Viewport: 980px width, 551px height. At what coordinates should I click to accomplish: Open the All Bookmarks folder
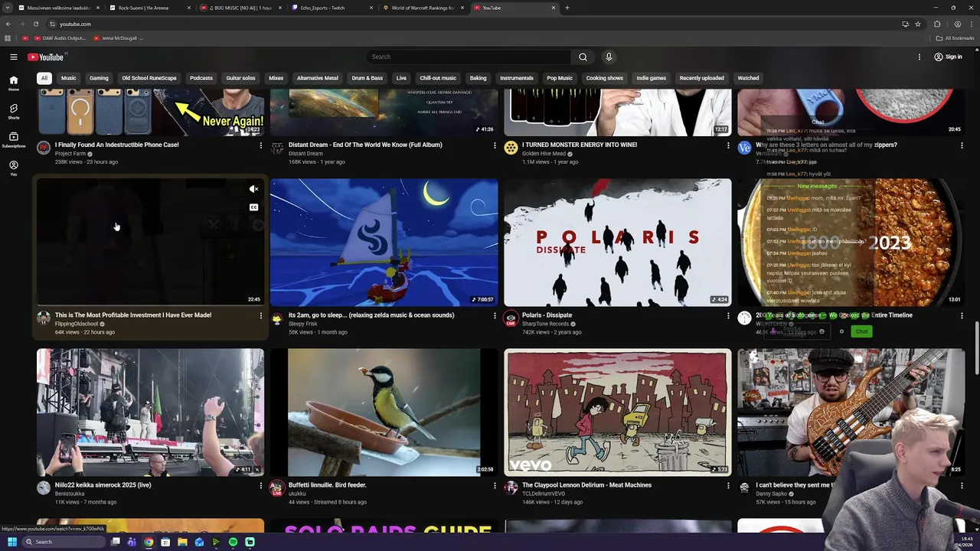tap(955, 38)
